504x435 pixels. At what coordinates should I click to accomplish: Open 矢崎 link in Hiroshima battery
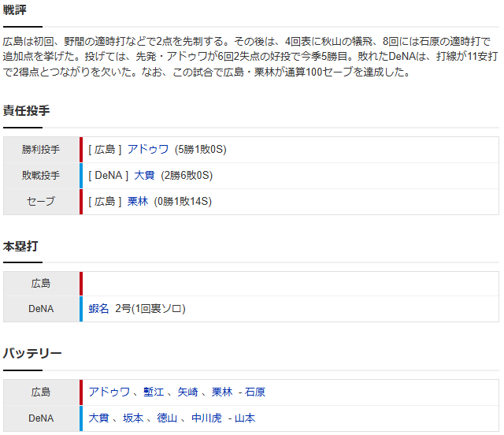187,392
